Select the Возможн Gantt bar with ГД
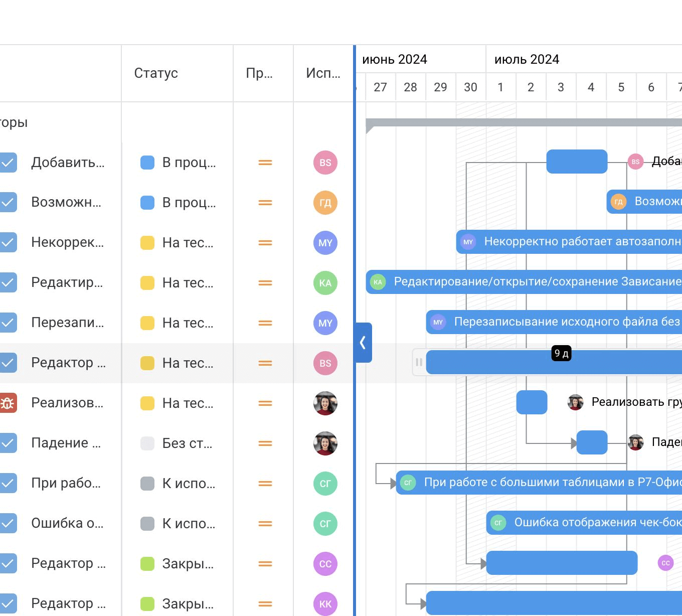Screen dimensions: 682x616 click(644, 202)
